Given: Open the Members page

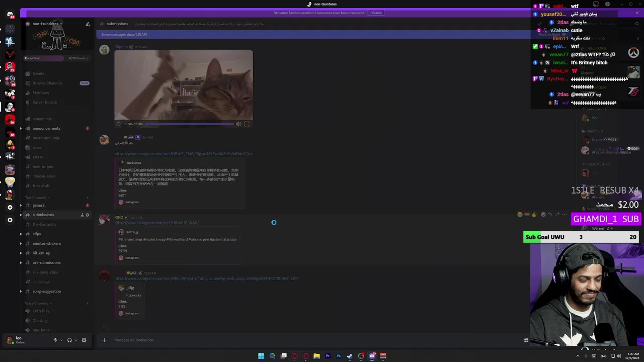Looking at the screenshot, I should [57, 93].
